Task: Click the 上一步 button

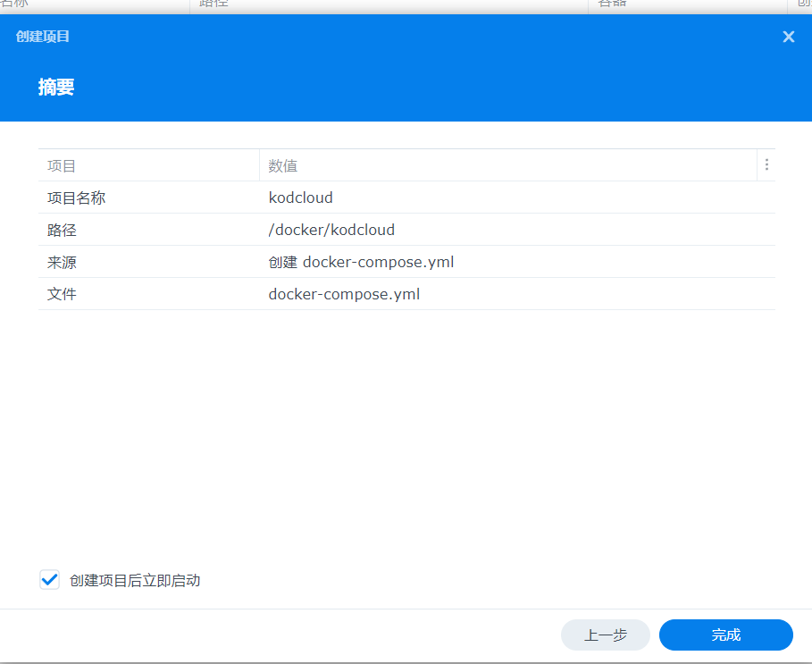Action: point(606,635)
